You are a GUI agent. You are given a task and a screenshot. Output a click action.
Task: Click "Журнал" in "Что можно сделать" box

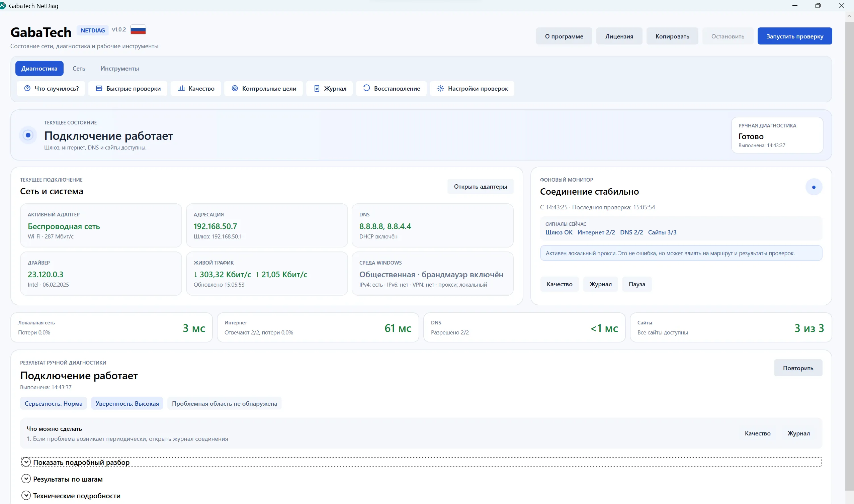(x=798, y=433)
